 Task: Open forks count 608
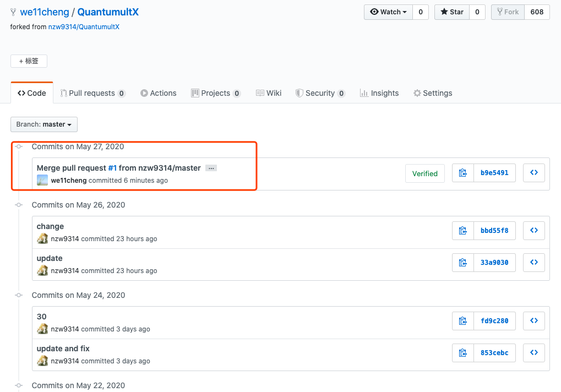point(537,12)
